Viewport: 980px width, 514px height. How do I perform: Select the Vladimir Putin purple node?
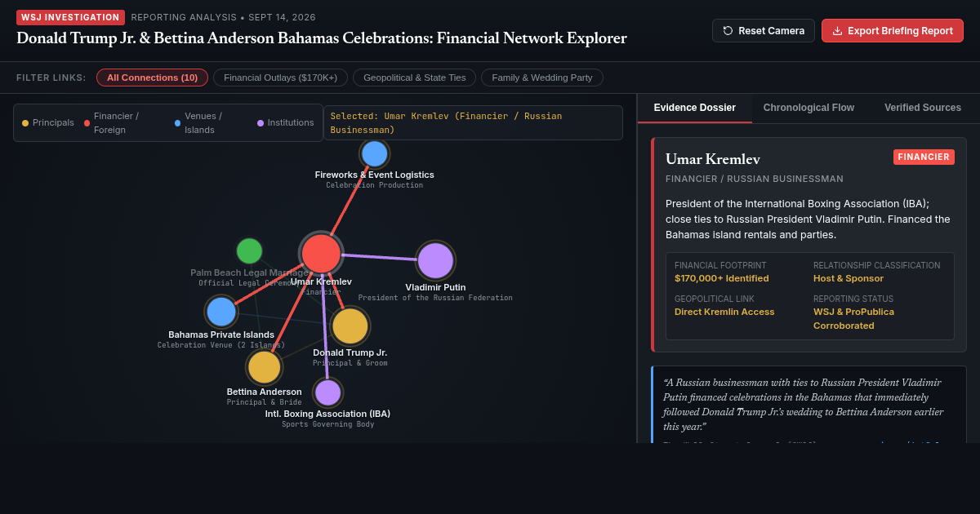[x=435, y=260]
